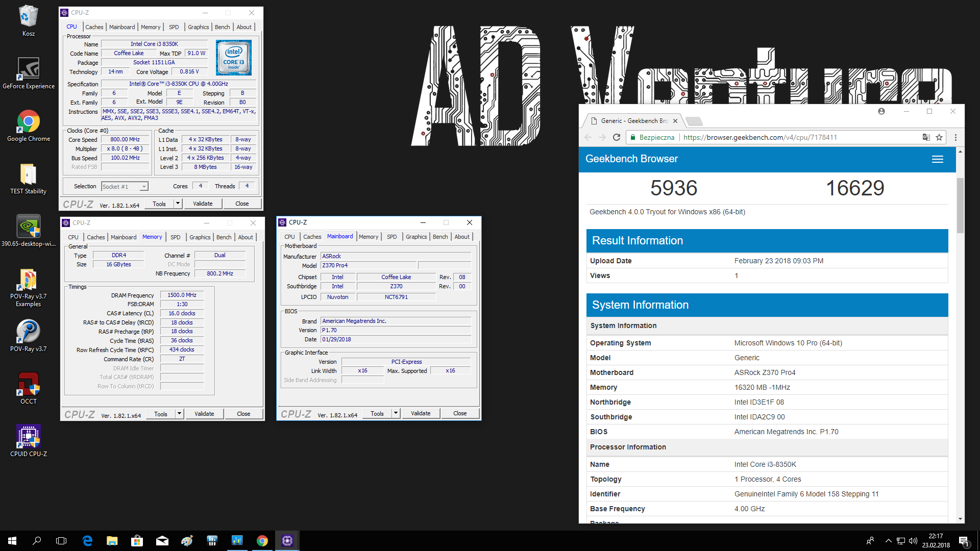
Task: Click DRAM Frequency '1500.0 MHz' value
Action: point(182,295)
